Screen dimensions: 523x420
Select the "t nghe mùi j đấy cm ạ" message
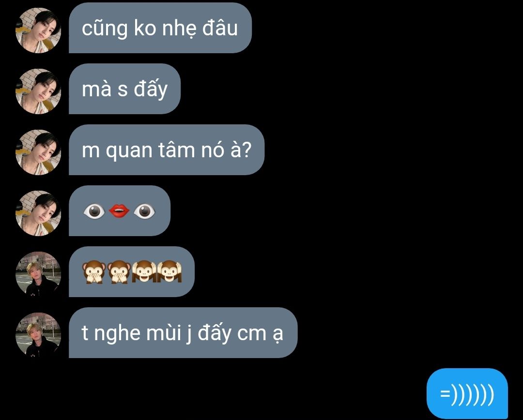pos(183,333)
